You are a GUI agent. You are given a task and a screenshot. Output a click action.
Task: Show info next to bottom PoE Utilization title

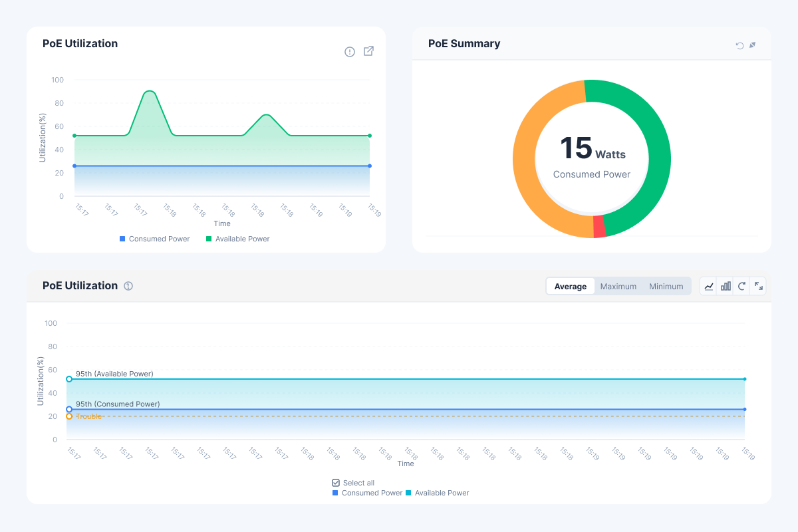coord(128,286)
